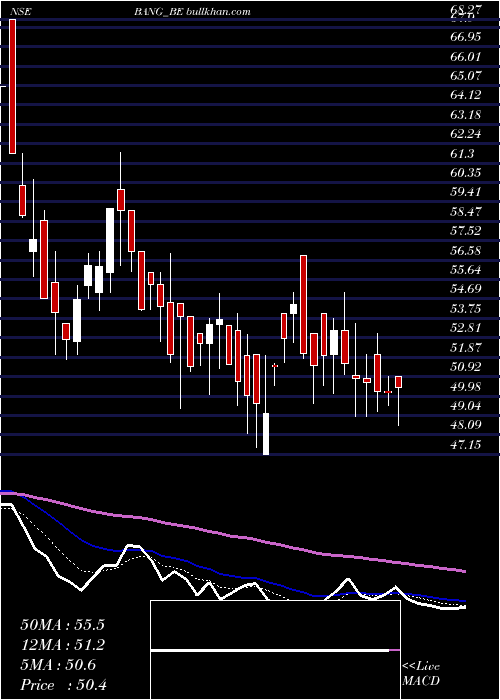Click the 12MA : 51.2 readout
Screen dimensions: 500x700
(x=62, y=646)
